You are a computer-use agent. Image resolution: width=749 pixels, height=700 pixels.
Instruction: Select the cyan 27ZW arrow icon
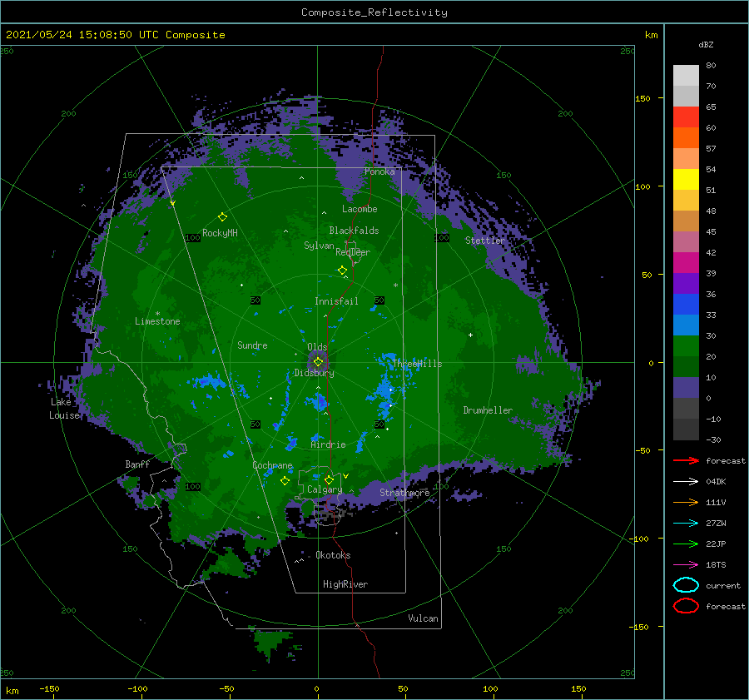(x=686, y=524)
